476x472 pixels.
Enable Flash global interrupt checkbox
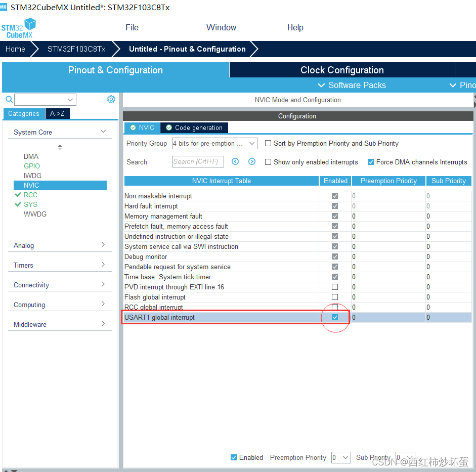[335, 297]
